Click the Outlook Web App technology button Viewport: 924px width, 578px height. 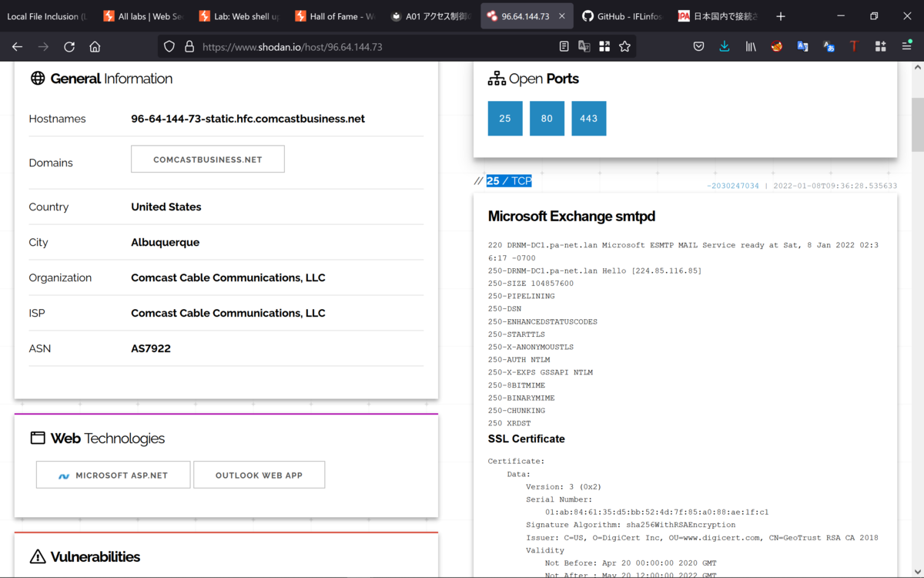tap(259, 476)
